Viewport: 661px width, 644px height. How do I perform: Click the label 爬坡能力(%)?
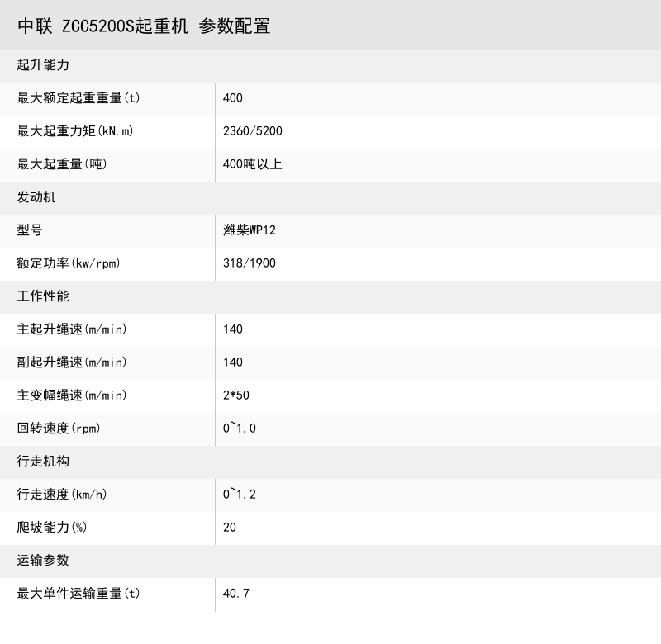pos(52,528)
